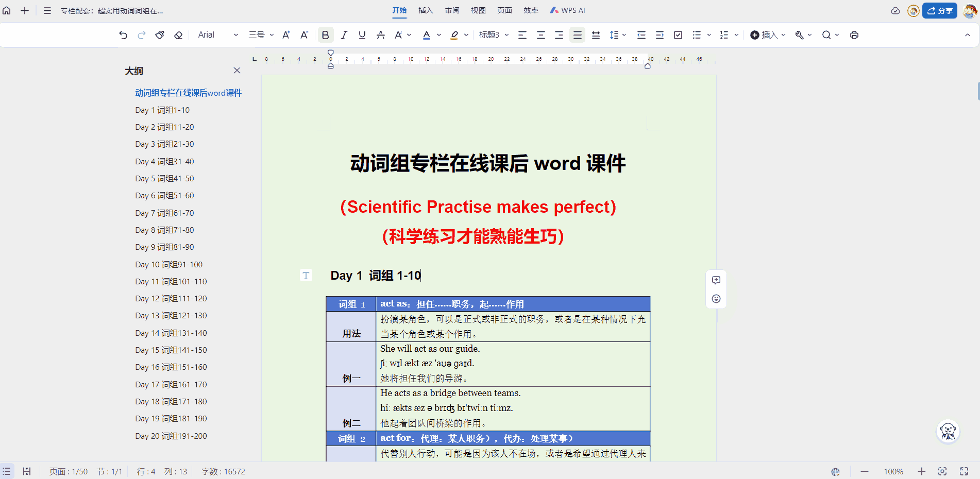Viewport: 980px width, 479px height.
Task: Select the format painter brush
Action: 160,35
